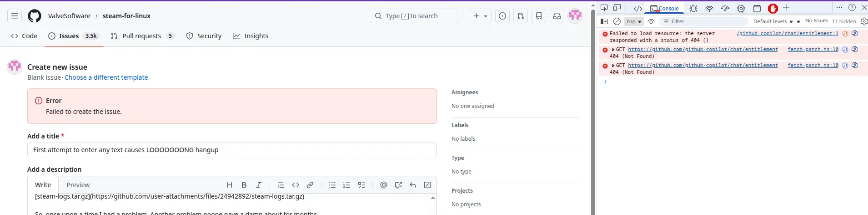Open the Assignees sidebar section

tap(465, 92)
